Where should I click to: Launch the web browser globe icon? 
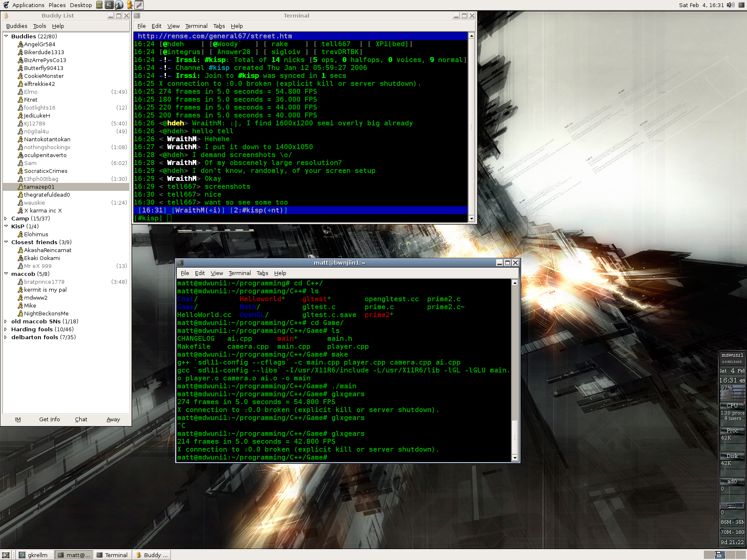point(119,5)
